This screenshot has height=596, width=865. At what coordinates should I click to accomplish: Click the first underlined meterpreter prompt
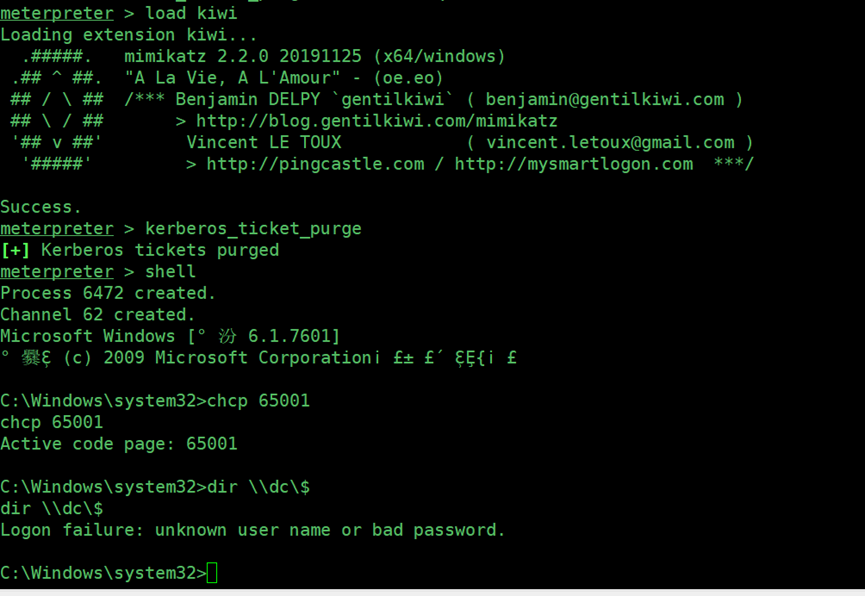tap(57, 13)
